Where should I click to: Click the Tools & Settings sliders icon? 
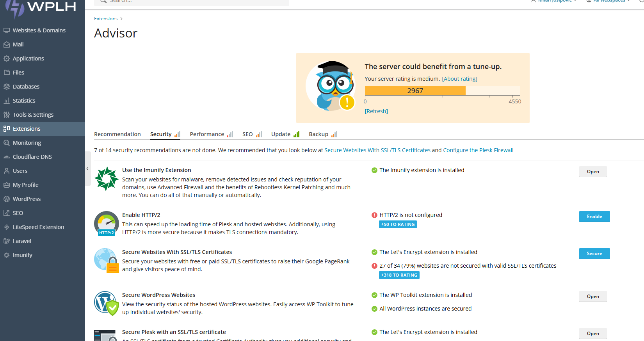(7, 115)
